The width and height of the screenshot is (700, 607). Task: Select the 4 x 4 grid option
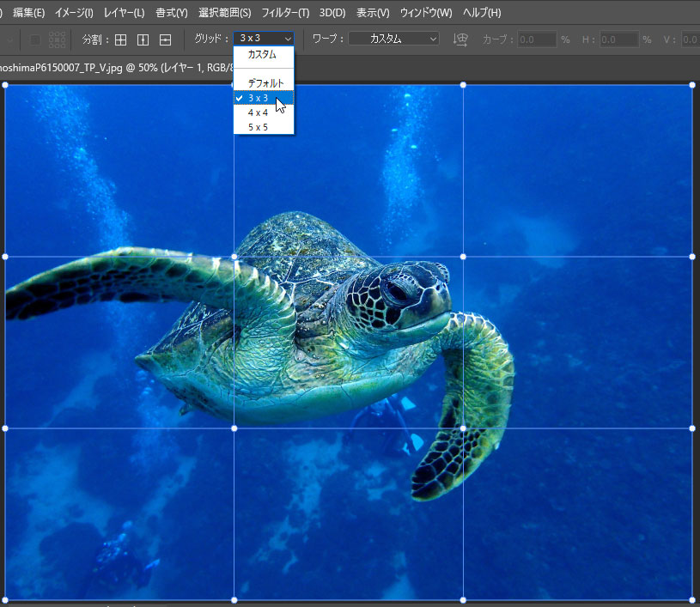click(258, 112)
